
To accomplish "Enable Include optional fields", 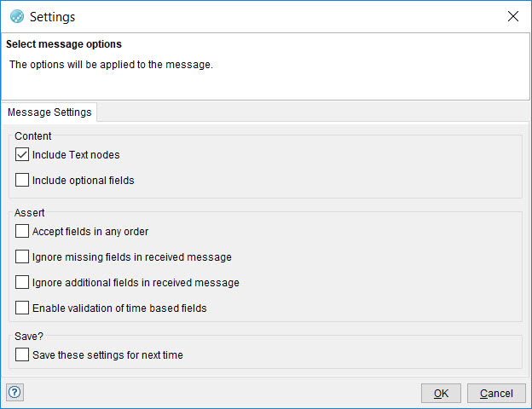I will [x=22, y=181].
